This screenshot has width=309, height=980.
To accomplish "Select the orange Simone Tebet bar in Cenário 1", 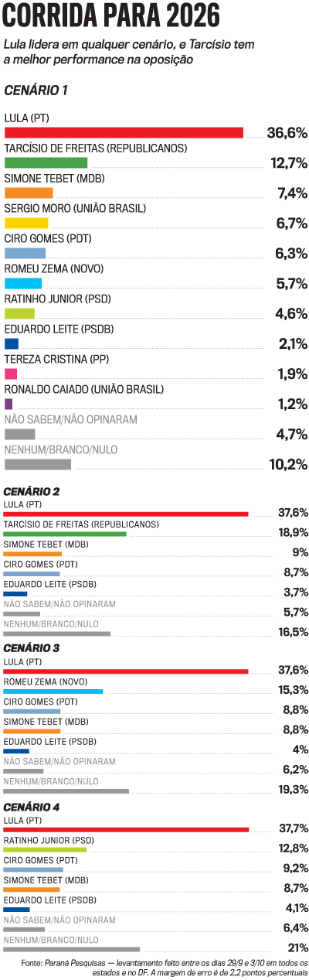I will click(29, 193).
